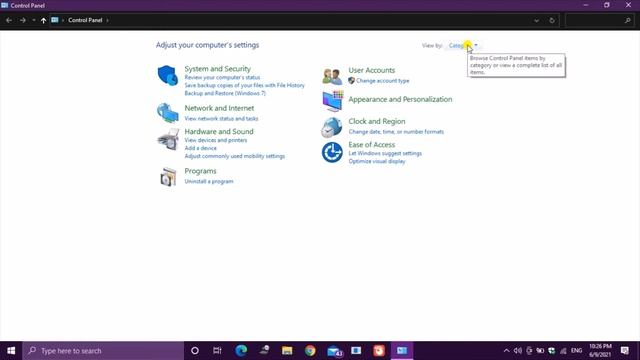Click Review your computer's status
640x360 pixels.
(222, 77)
